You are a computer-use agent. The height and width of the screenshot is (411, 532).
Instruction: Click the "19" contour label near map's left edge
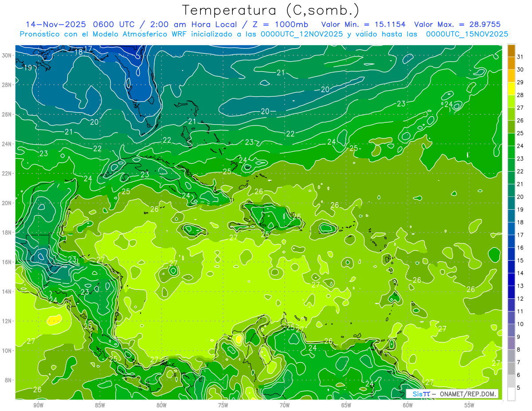point(27,68)
